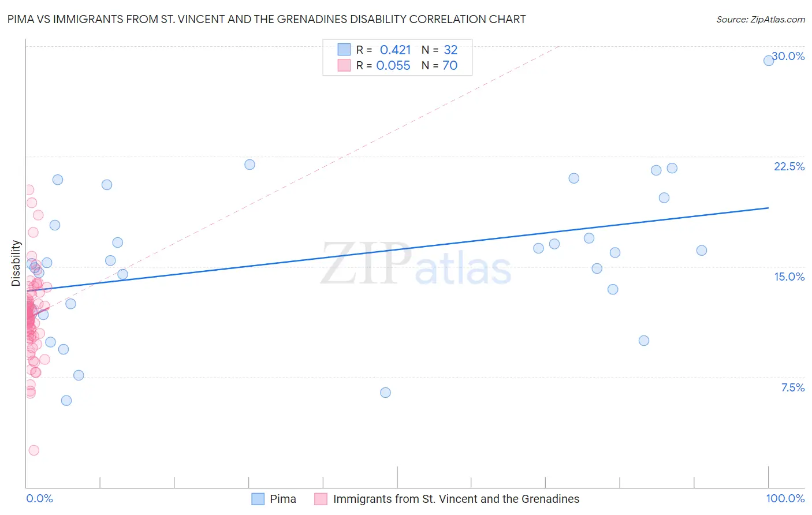The height and width of the screenshot is (515, 812).
Task: Click the Pima blue legend swatch at bottom
Action: coord(258,499)
